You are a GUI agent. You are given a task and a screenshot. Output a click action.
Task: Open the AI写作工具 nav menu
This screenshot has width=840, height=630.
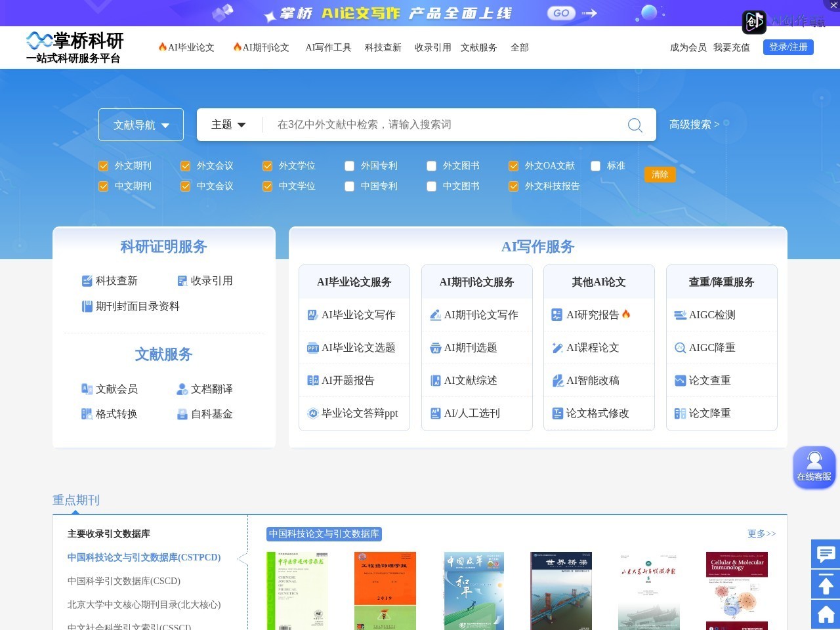[328, 47]
